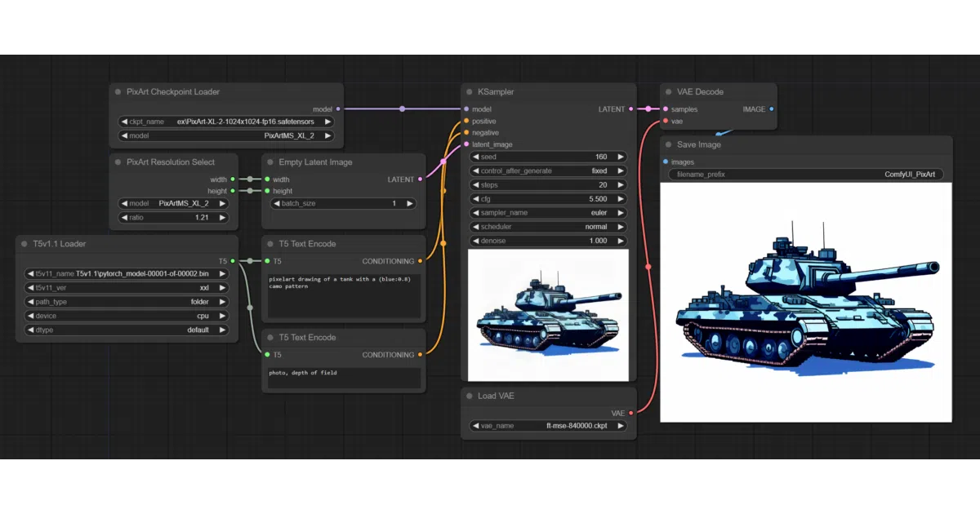Screen dimensions: 980x514
Task: Collapse the PixArt Checkpoint Loader node via its title dot
Action: [x=118, y=92]
